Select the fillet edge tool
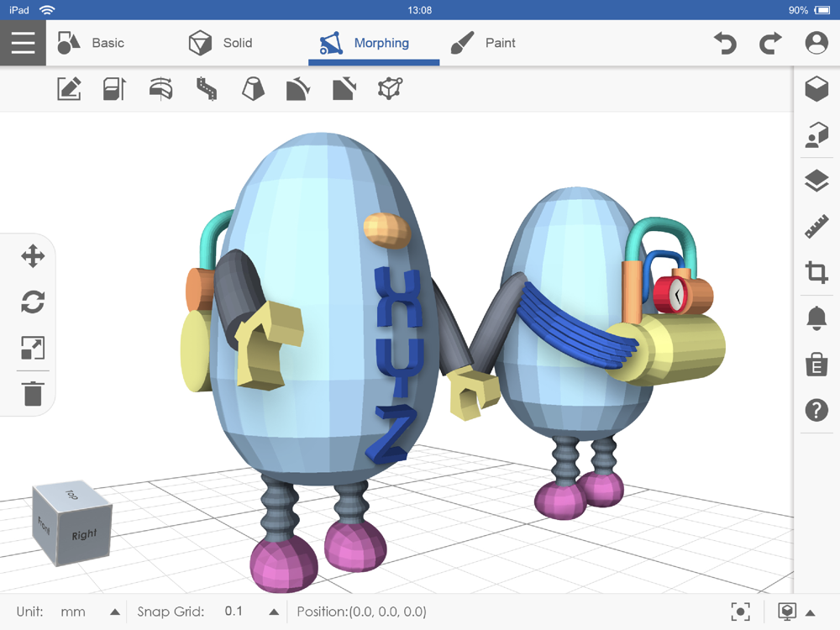This screenshot has height=630, width=840. [298, 88]
